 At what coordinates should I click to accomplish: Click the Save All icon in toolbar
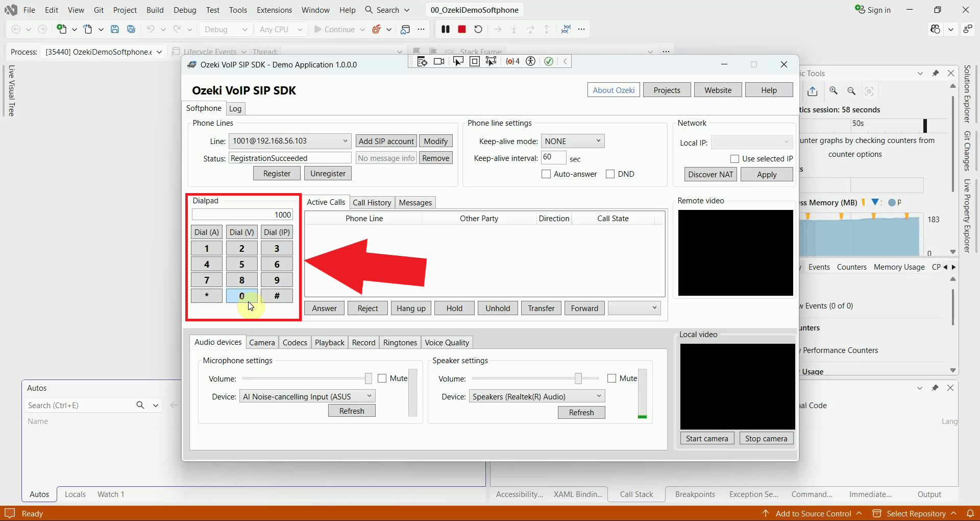131,30
